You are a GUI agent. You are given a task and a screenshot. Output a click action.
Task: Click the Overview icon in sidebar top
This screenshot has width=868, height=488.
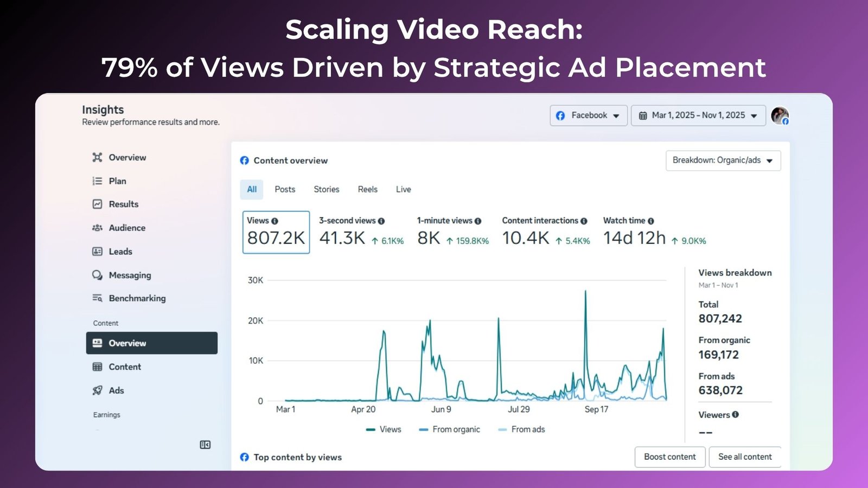97,157
